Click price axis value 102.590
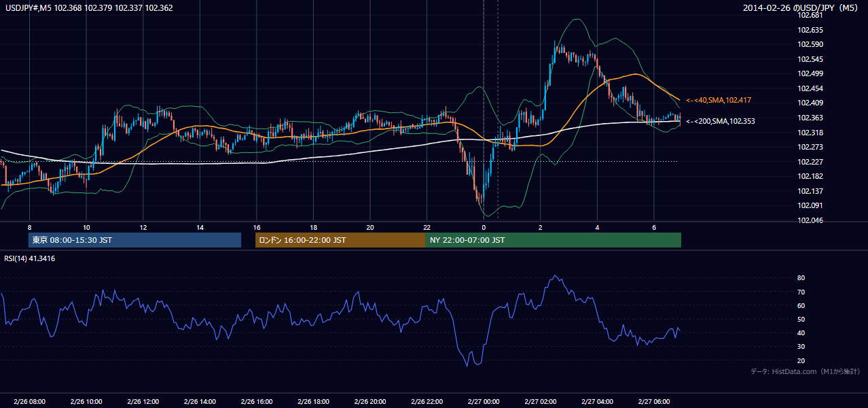This screenshot has width=868, height=408. point(810,44)
